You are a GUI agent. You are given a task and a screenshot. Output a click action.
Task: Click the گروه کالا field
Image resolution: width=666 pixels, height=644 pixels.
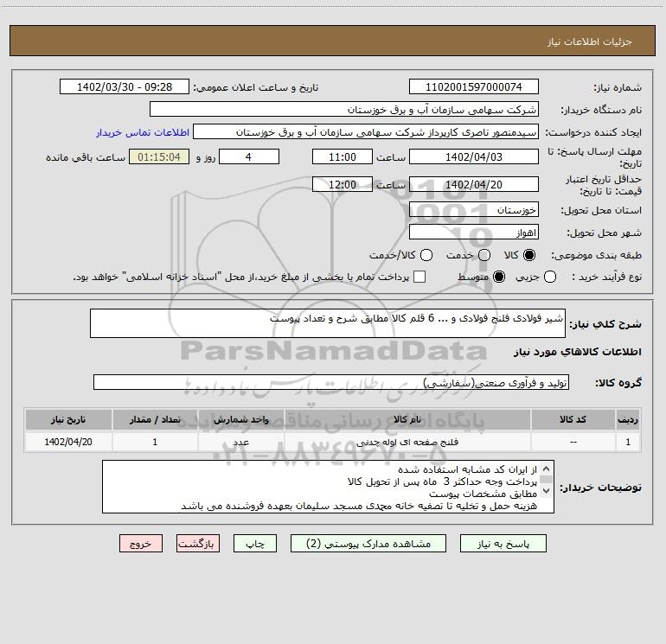pos(331,382)
